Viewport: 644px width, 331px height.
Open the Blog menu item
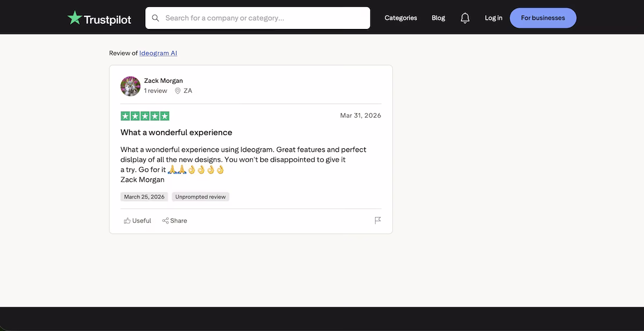[438, 18]
